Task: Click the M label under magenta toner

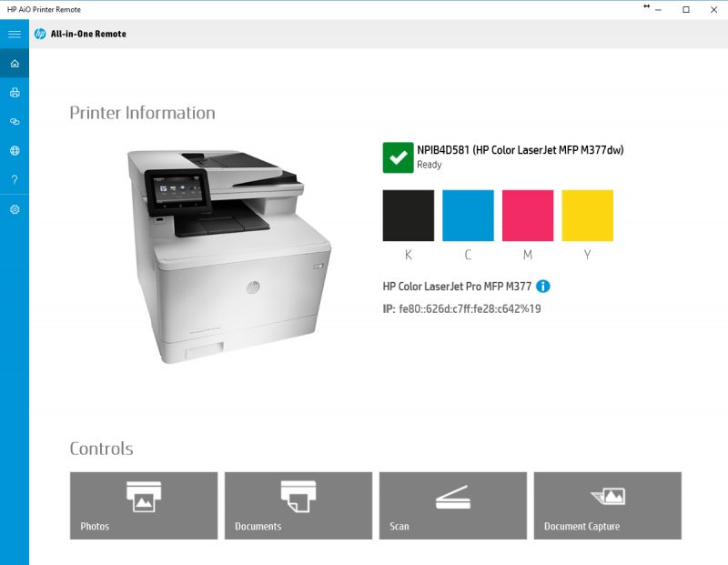Action: [x=528, y=255]
